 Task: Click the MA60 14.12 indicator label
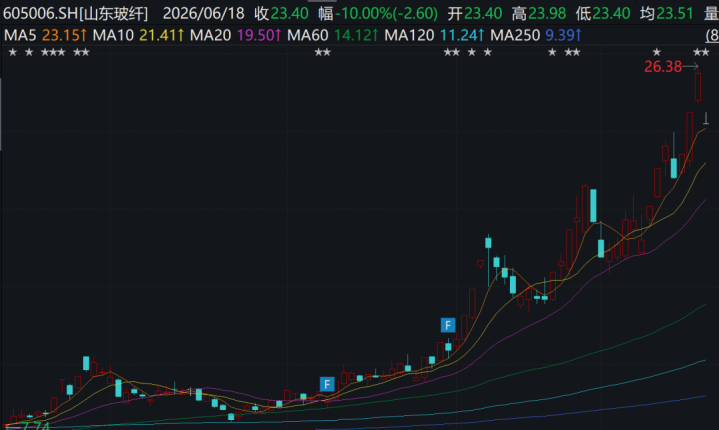coord(333,35)
